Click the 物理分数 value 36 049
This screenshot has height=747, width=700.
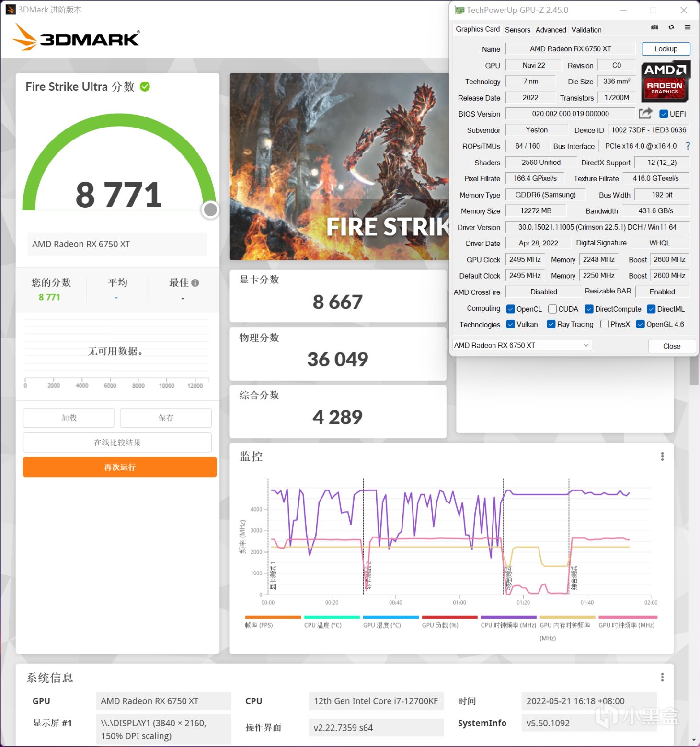point(337,359)
